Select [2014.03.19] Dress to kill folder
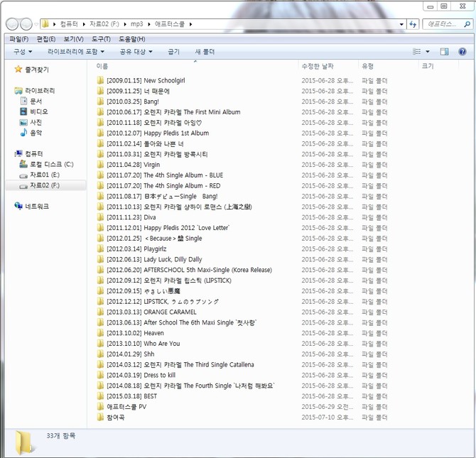 [x=141, y=375]
